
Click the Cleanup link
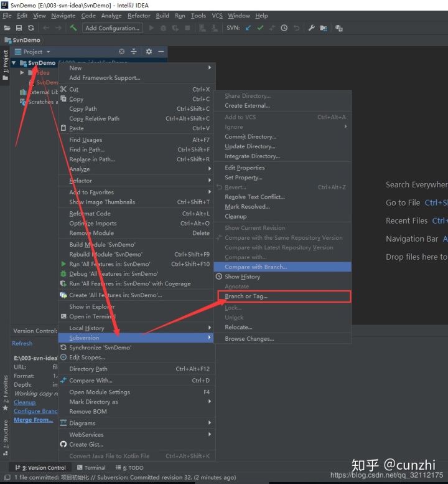(x=25, y=402)
